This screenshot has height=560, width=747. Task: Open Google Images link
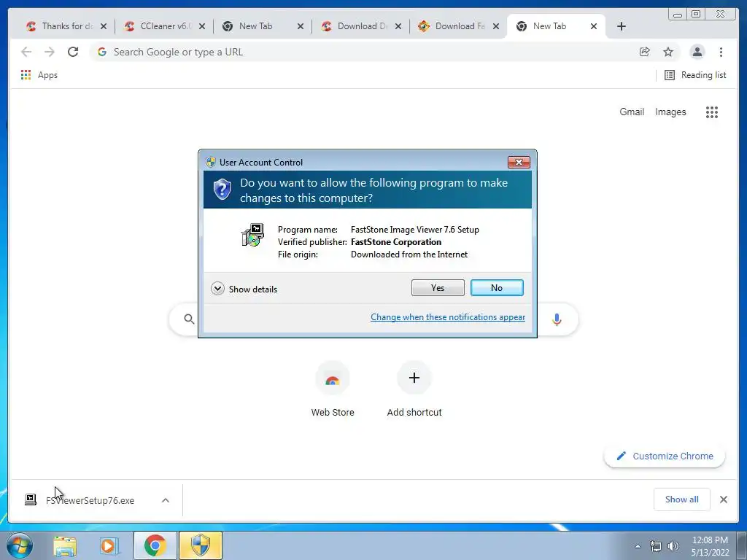670,112
